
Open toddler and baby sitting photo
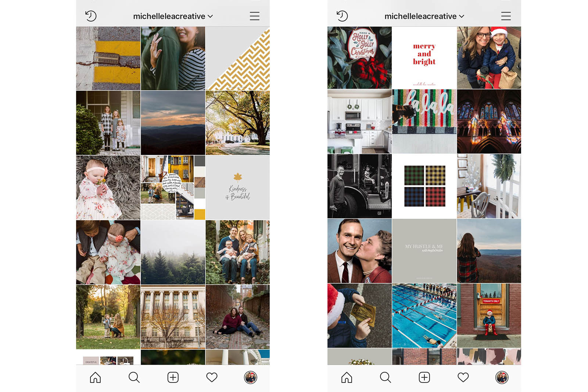click(x=108, y=252)
